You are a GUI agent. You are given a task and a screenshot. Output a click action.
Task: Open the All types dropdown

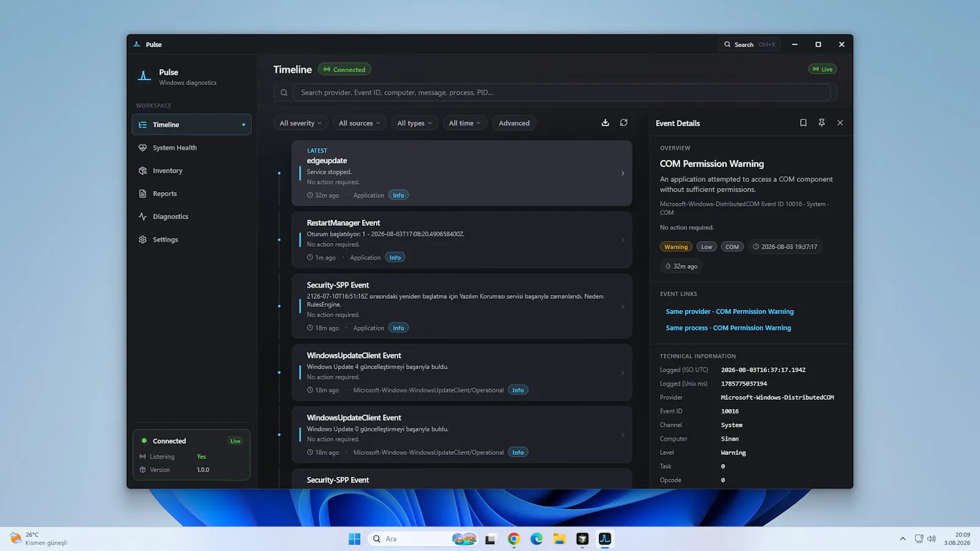(x=415, y=123)
